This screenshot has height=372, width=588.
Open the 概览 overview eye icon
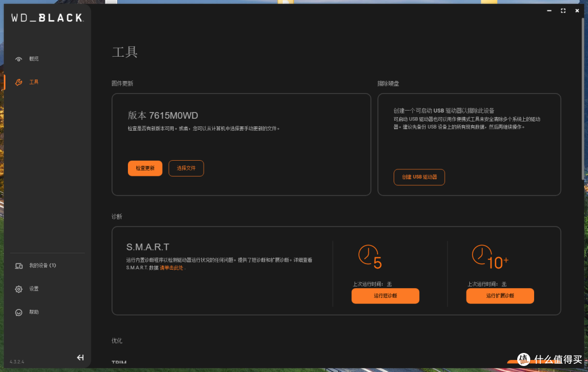(x=19, y=59)
